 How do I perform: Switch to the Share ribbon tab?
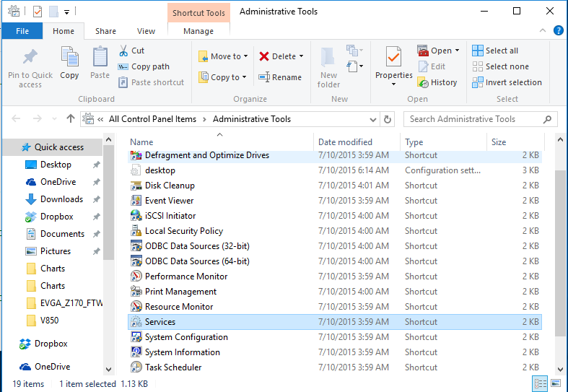click(x=105, y=31)
